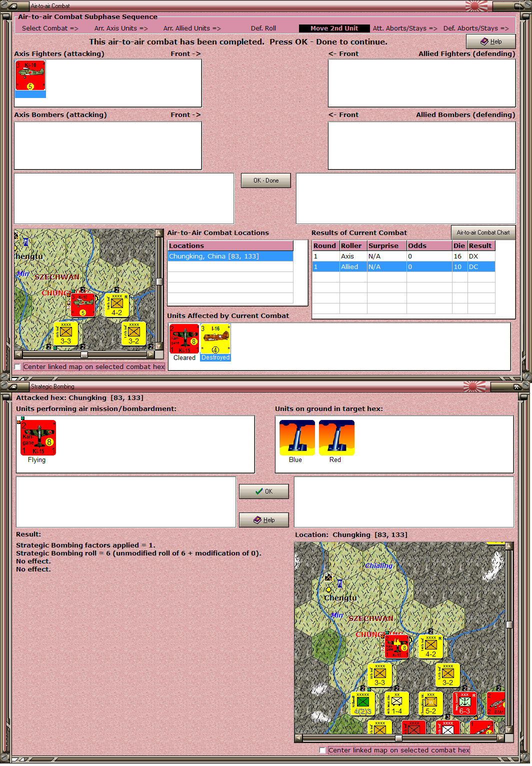Click the 1-4 unit counter on Strategic Bombing map
The width and height of the screenshot is (532, 766).
coord(397,703)
